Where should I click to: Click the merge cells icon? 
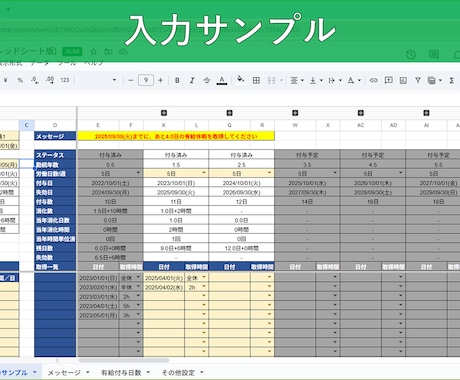pos(272,80)
